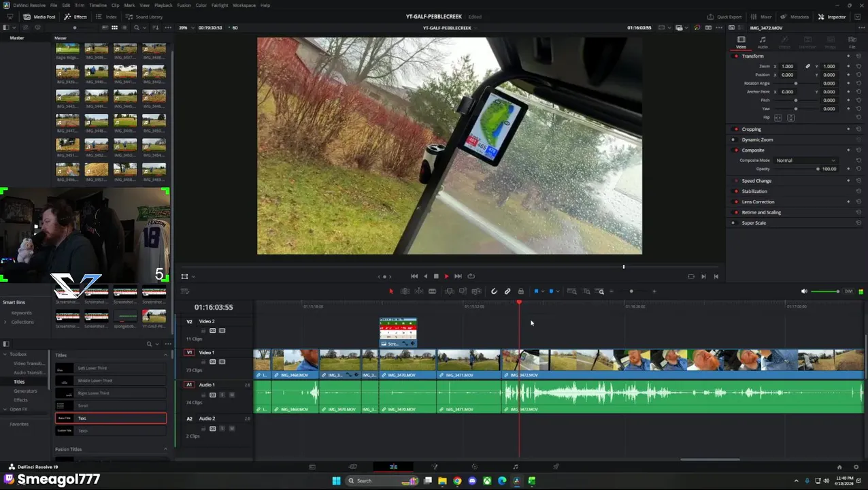Expand the Super Scale section
Screen dimensions: 868x490
754,223
